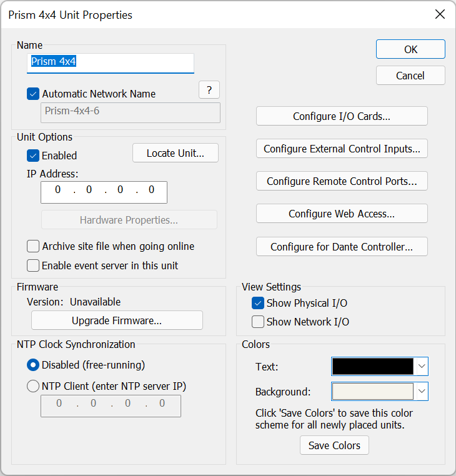Open the Background color dropdown arrow

coord(422,391)
